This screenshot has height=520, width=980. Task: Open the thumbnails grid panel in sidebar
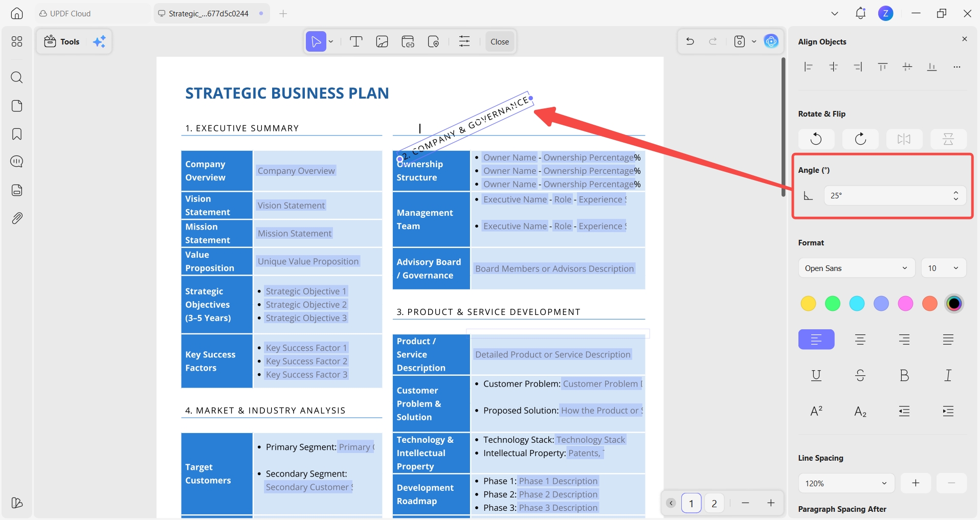[17, 41]
